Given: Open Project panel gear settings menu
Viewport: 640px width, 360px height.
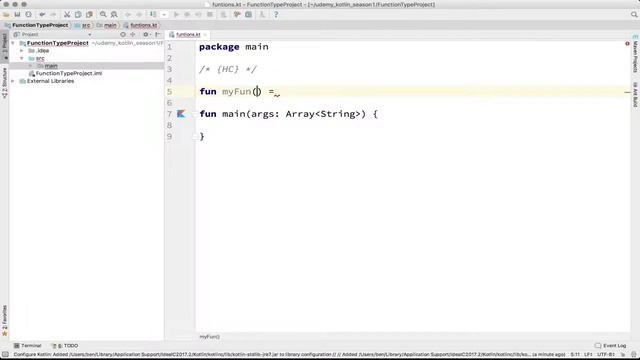Looking at the screenshot, I should (x=146, y=35).
